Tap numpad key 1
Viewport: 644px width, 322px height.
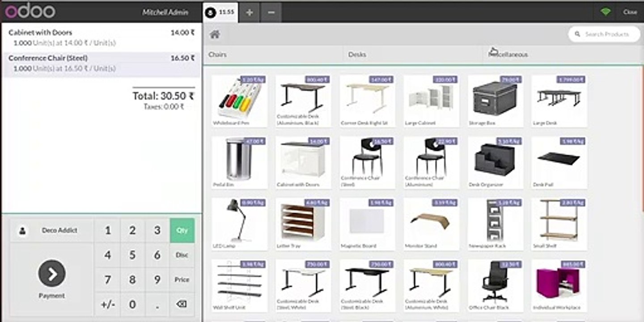point(108,230)
